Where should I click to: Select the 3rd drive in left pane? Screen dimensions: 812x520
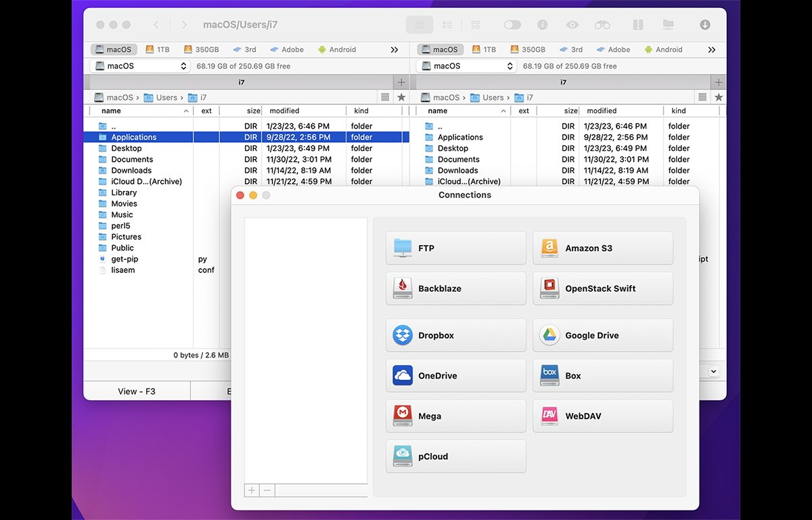[244, 49]
